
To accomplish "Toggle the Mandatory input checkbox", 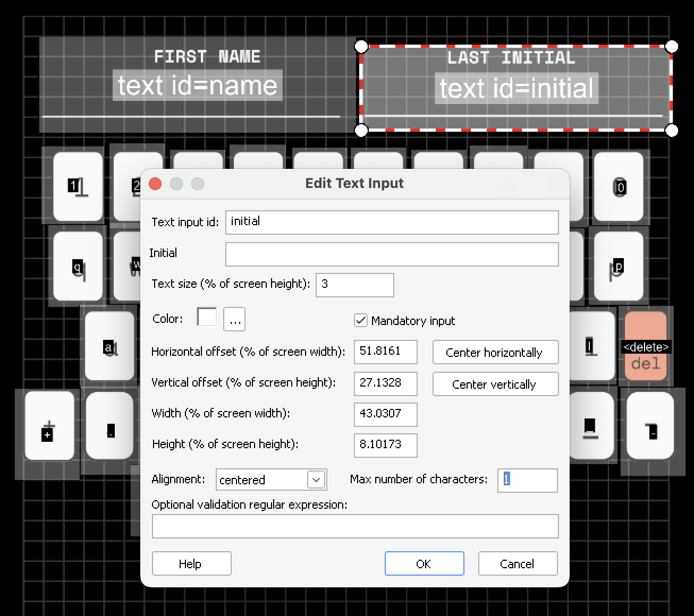I will coord(361,320).
